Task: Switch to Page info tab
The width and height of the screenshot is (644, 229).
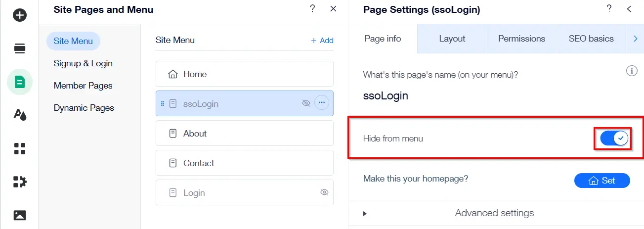Action: pyautogui.click(x=383, y=39)
